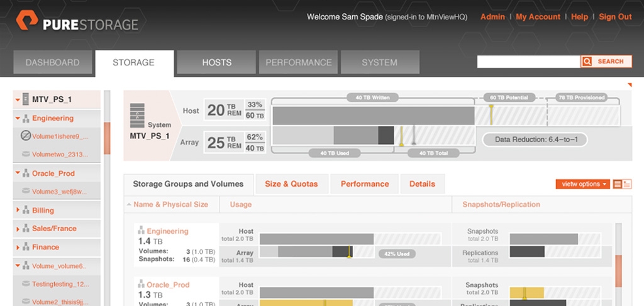Viewport: 644px width, 306px height.
Task: Click the Usage column header
Action: (241, 204)
